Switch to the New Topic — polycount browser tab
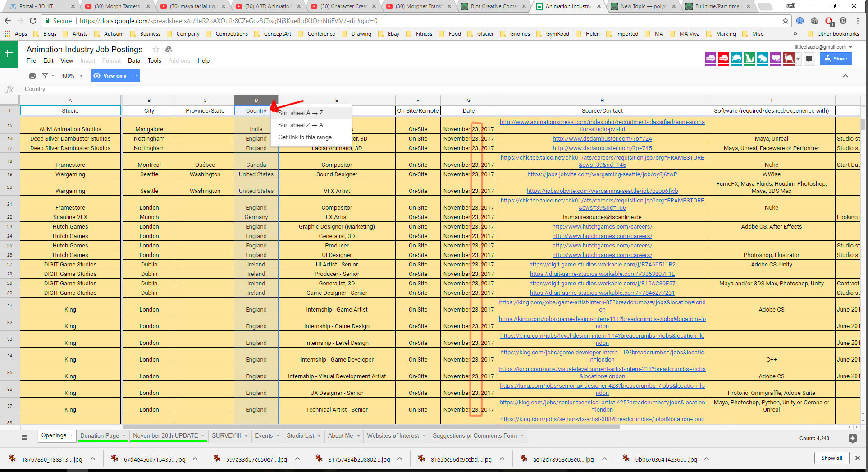This screenshot has width=868, height=472. (643, 6)
